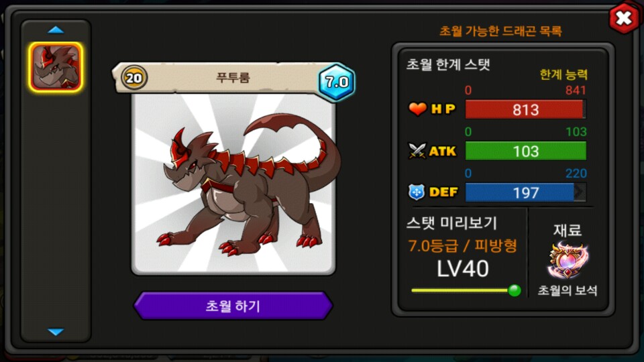Click the 초월의 보석 material gem icon
644x362 pixels.
(x=568, y=261)
